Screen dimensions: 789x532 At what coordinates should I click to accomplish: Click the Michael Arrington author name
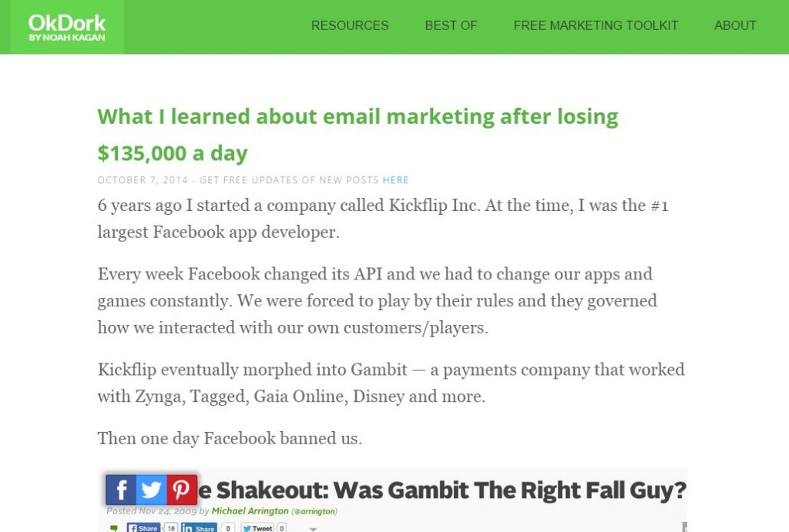point(250,511)
